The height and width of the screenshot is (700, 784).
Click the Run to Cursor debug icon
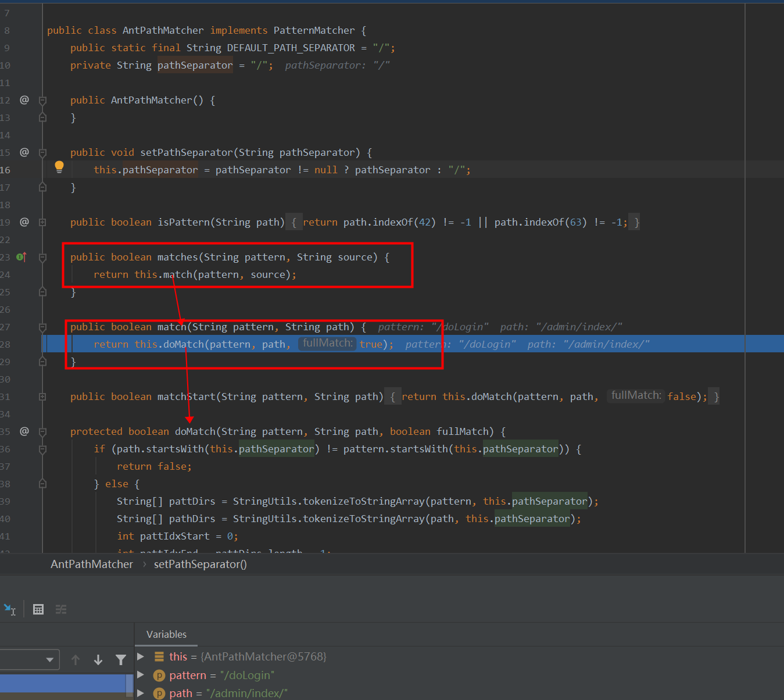point(9,609)
